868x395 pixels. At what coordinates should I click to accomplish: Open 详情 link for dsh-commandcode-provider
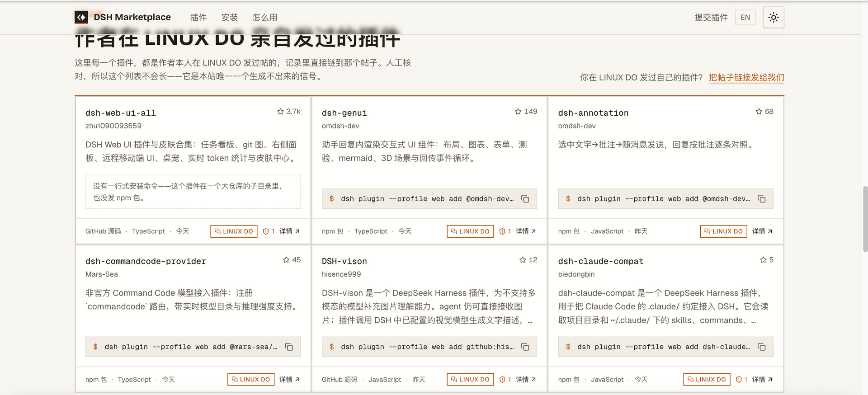click(289, 379)
